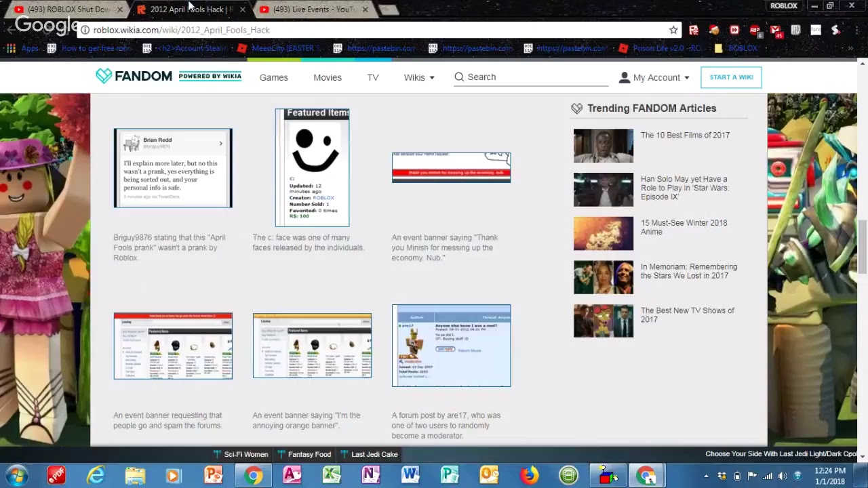Open Excel from the taskbar

pyautogui.click(x=332, y=475)
